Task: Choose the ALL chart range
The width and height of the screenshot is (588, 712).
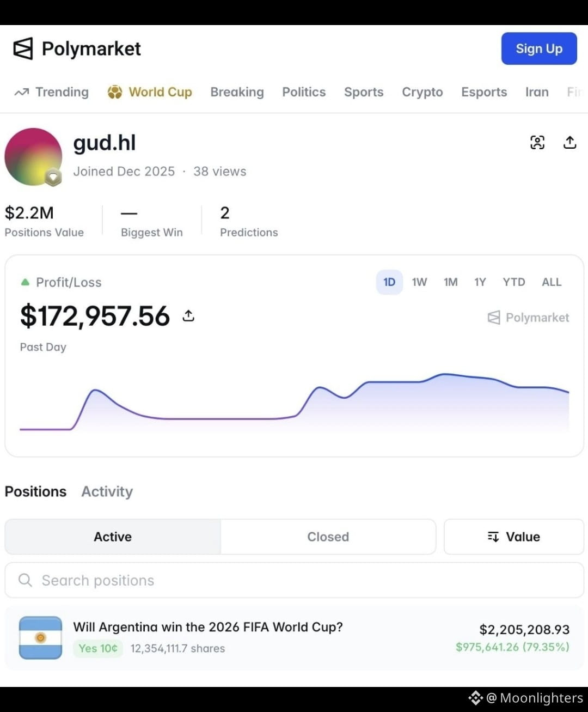Action: [x=552, y=282]
